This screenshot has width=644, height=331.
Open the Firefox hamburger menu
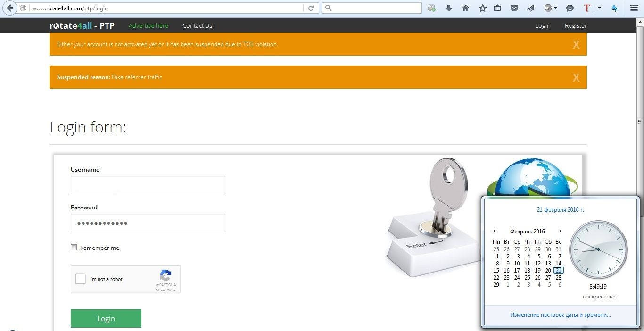click(x=634, y=8)
